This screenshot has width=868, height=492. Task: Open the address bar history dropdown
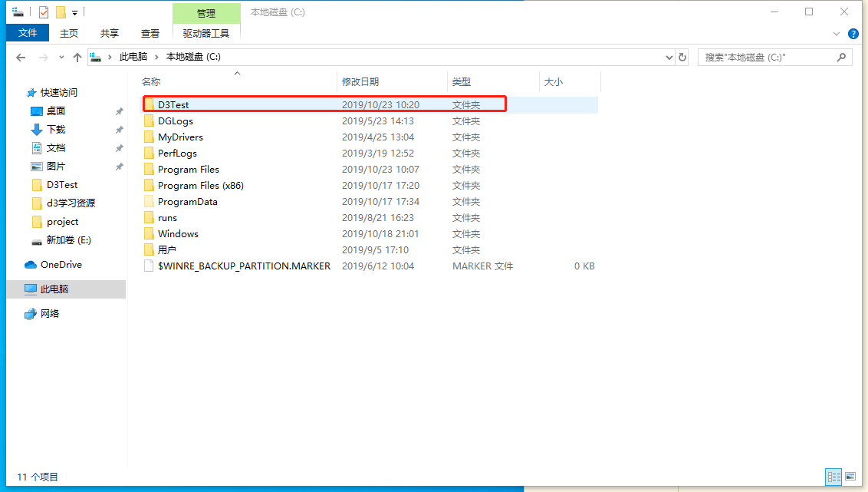pos(668,56)
